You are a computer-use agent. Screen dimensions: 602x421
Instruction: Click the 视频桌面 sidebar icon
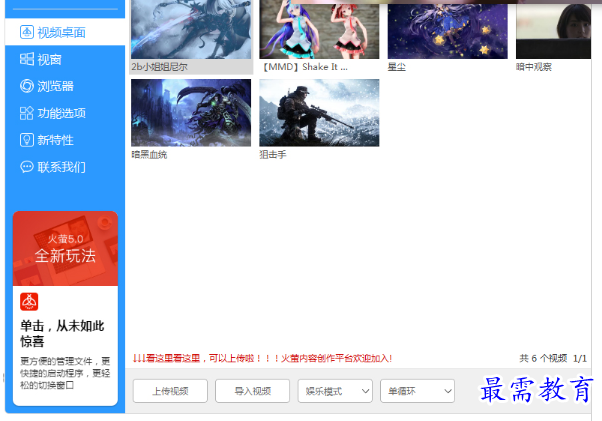26,32
